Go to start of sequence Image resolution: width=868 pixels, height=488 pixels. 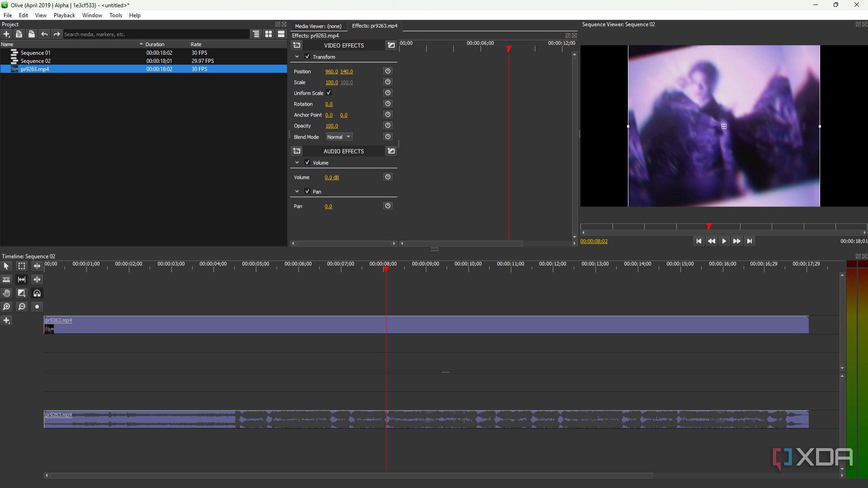[x=698, y=241]
